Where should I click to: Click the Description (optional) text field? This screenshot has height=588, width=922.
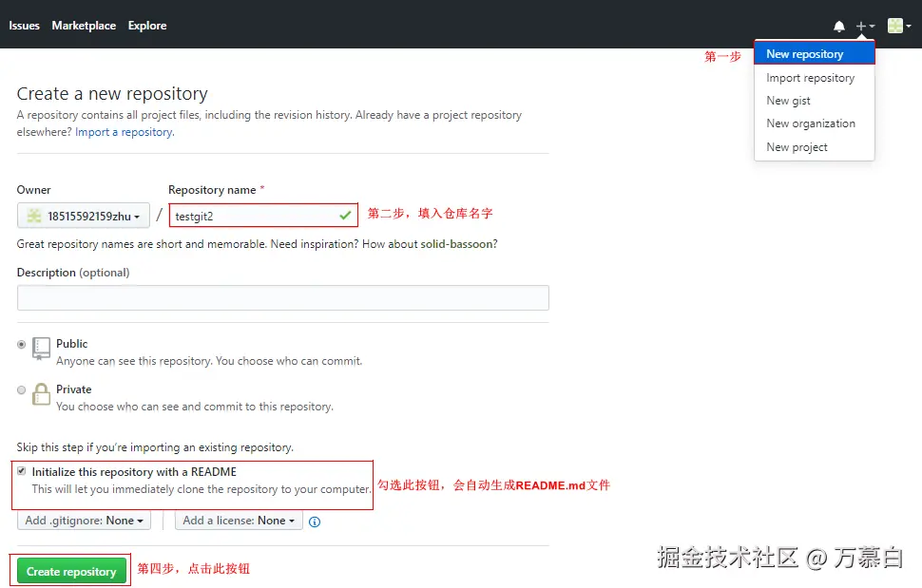tap(283, 298)
